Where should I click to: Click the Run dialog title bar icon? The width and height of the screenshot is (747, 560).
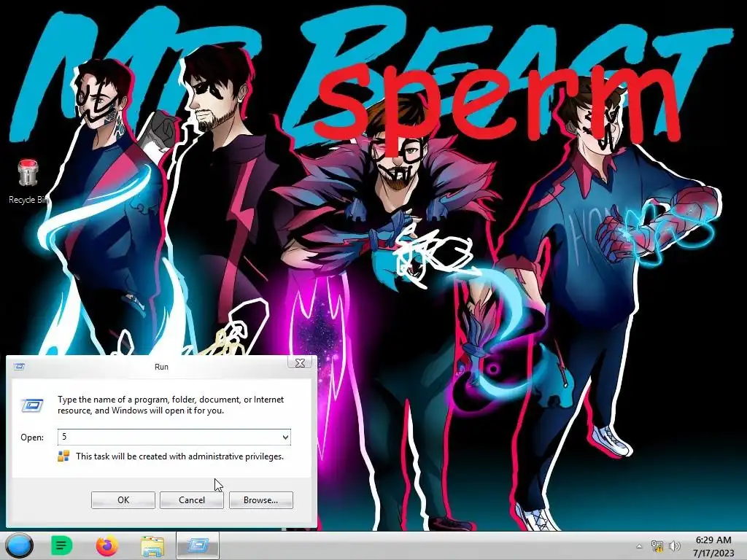point(20,367)
